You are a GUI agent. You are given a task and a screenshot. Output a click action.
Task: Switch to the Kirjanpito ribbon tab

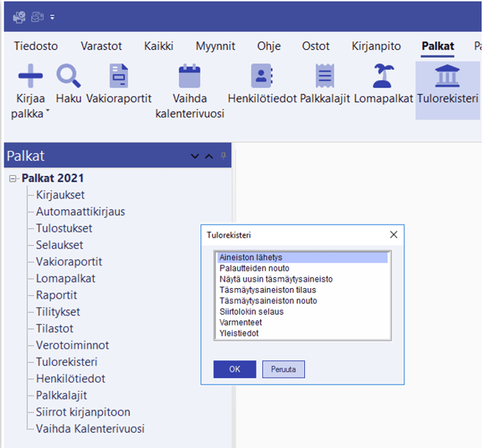point(376,46)
